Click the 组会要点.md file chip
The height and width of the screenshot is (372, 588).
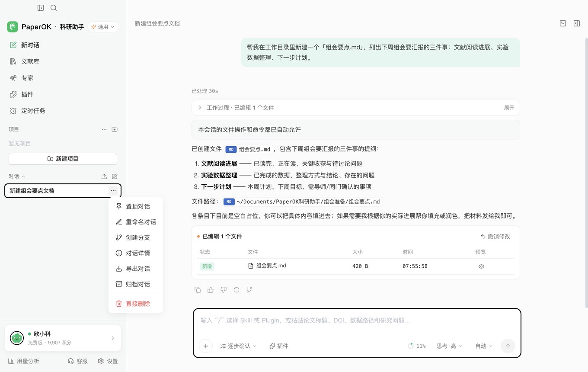coord(248,149)
